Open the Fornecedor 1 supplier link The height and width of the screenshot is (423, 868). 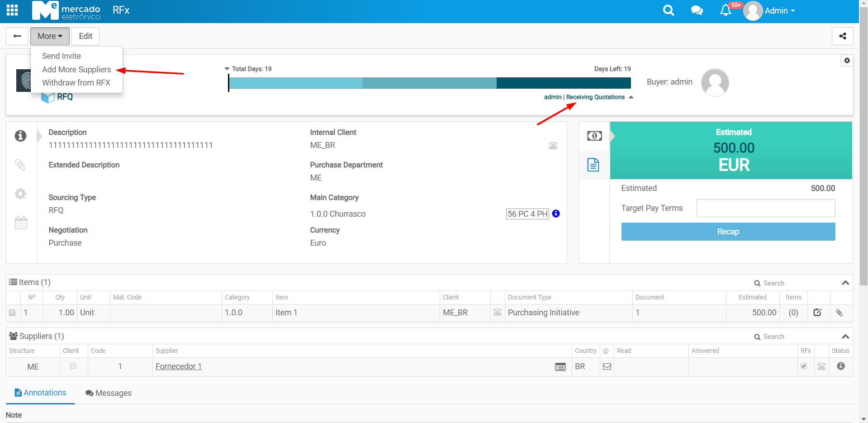[x=179, y=366]
